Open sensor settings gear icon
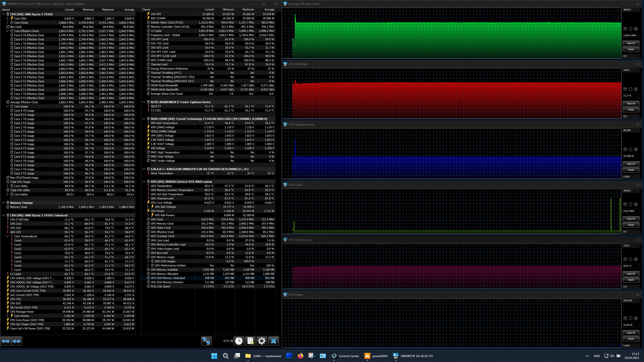The width and height of the screenshot is (644, 362). (x=262, y=341)
